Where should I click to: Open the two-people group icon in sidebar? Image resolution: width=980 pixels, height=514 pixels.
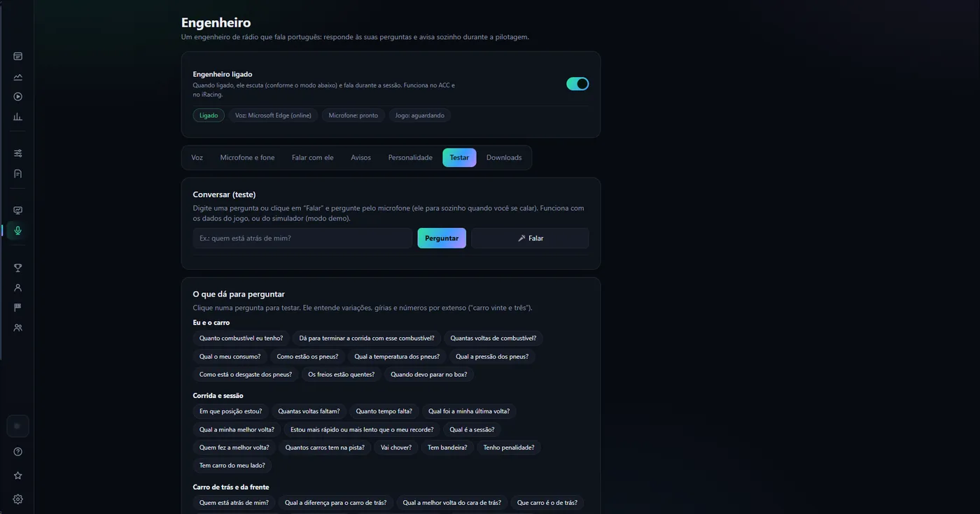(x=17, y=328)
